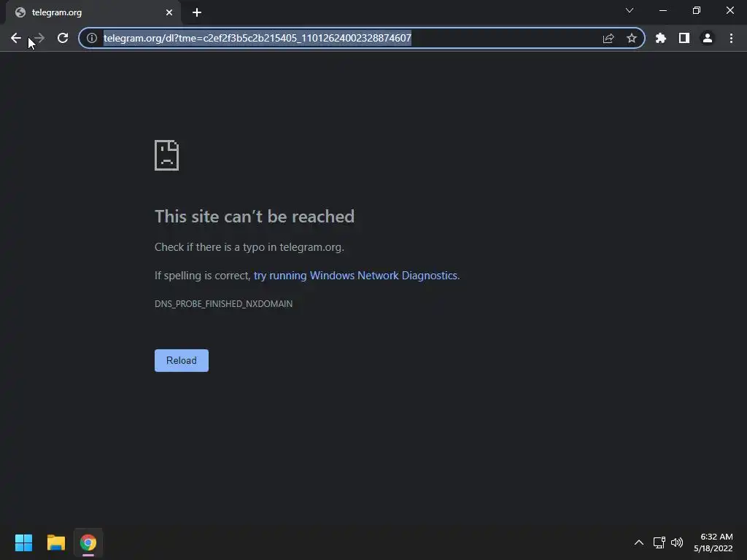Open the Chrome profile avatar menu
747x560 pixels.
pos(708,38)
